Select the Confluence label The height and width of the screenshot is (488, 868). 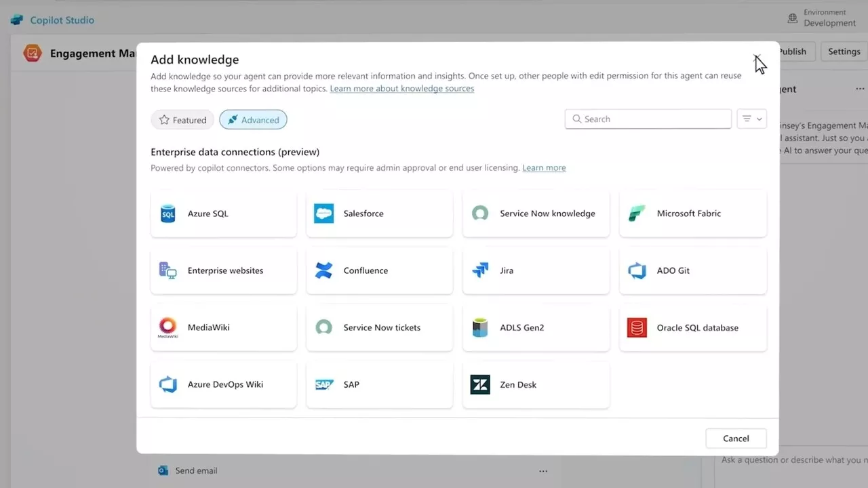pos(366,270)
